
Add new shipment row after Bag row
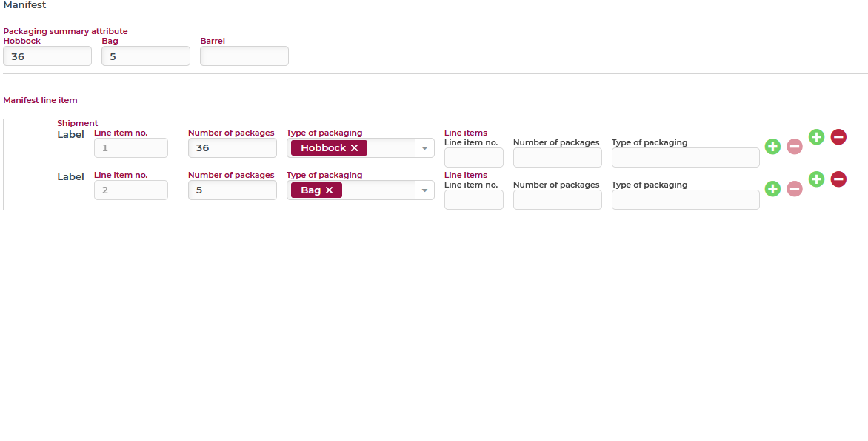tap(816, 179)
